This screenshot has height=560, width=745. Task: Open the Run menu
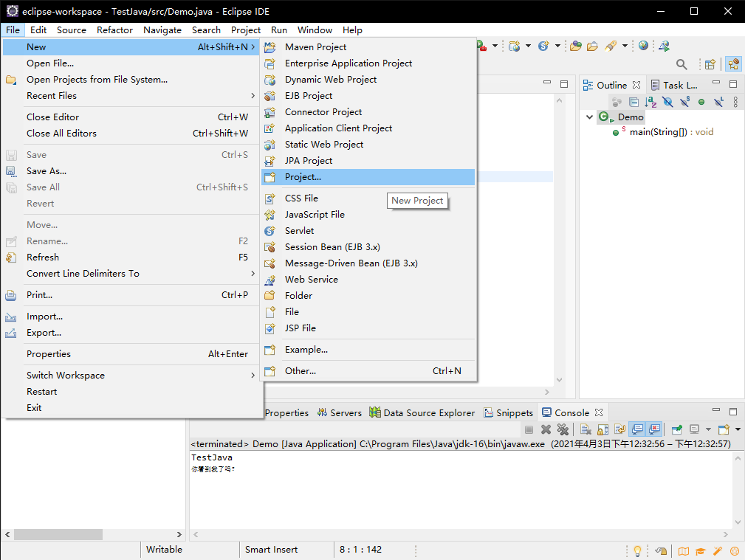279,30
